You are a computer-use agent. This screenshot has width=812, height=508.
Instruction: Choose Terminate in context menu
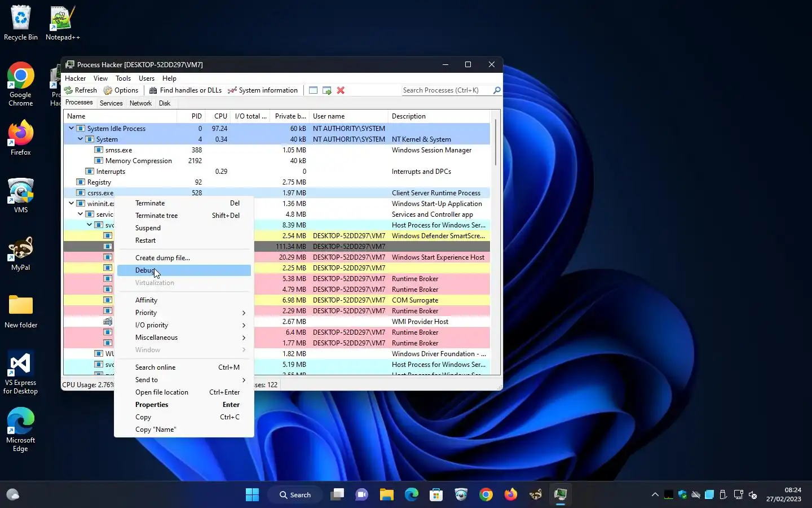coord(184,203)
